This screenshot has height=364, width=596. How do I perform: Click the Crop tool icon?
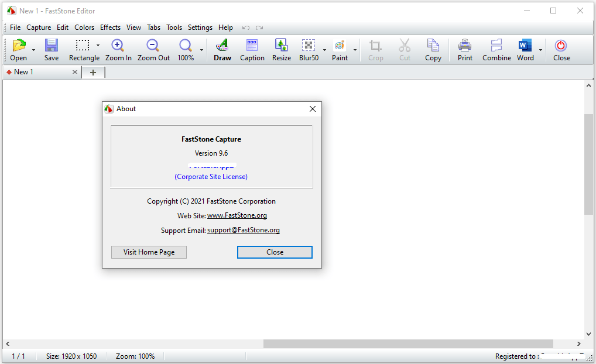click(x=375, y=46)
